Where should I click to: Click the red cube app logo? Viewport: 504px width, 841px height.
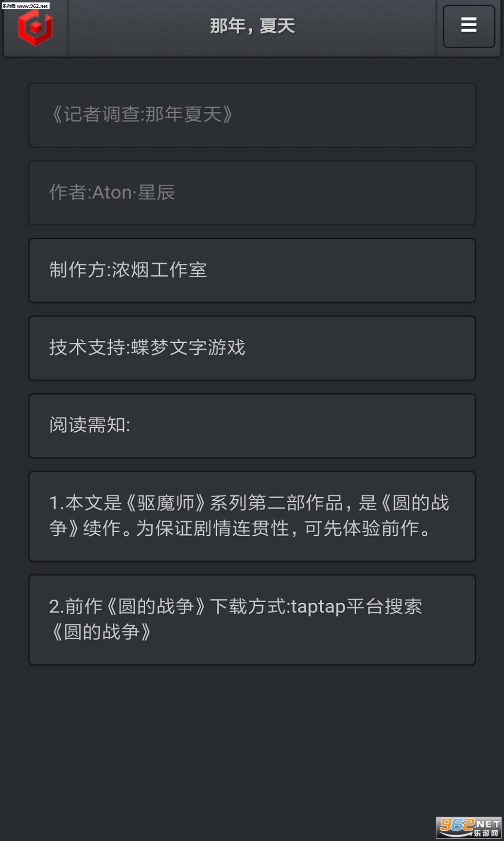tap(35, 28)
